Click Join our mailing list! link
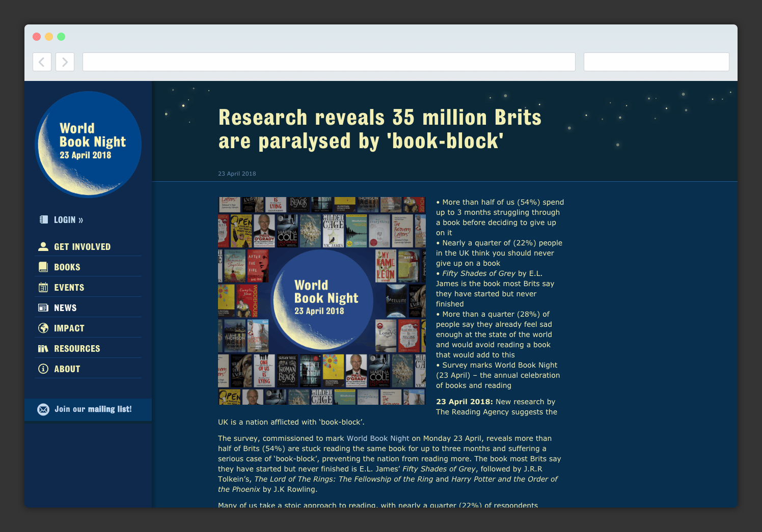The height and width of the screenshot is (532, 762). click(93, 409)
